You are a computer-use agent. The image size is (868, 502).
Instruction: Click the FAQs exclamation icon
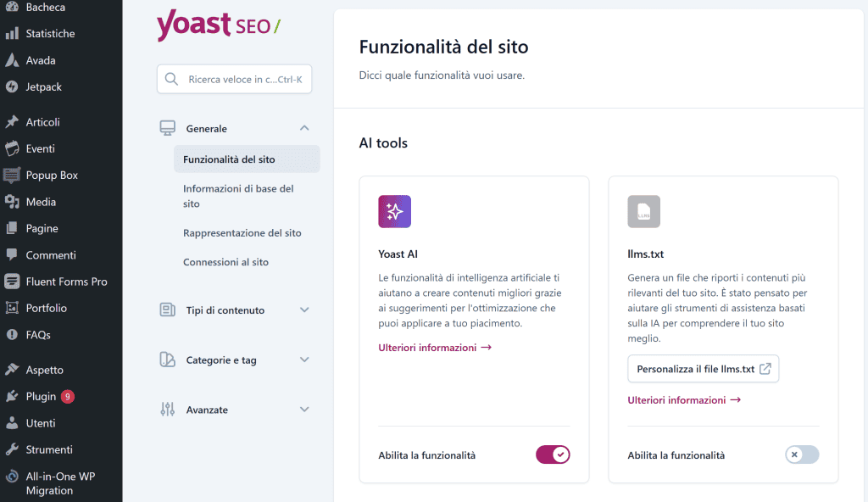12,335
